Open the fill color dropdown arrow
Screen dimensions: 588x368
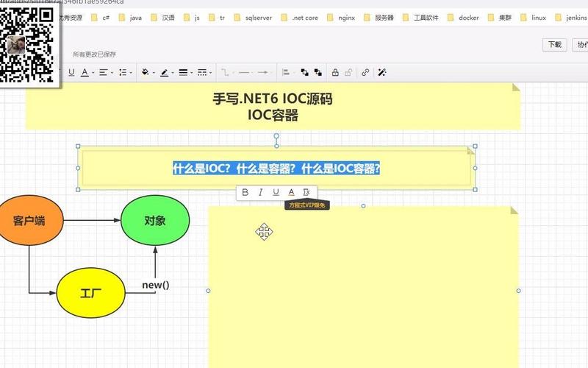154,73
